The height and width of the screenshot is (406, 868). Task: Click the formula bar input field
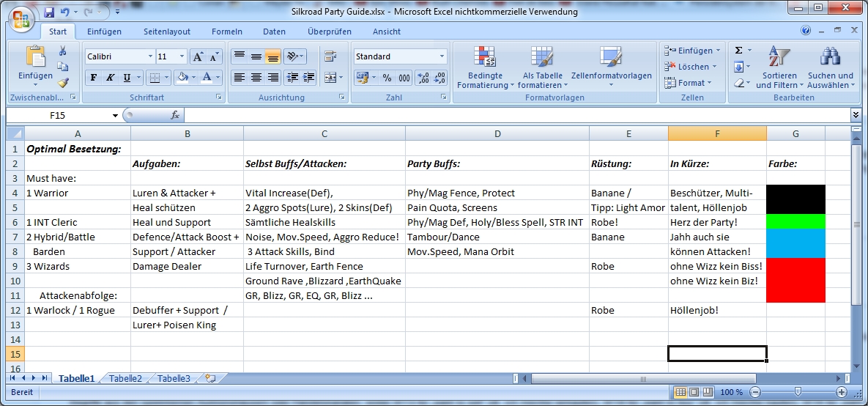click(518, 115)
